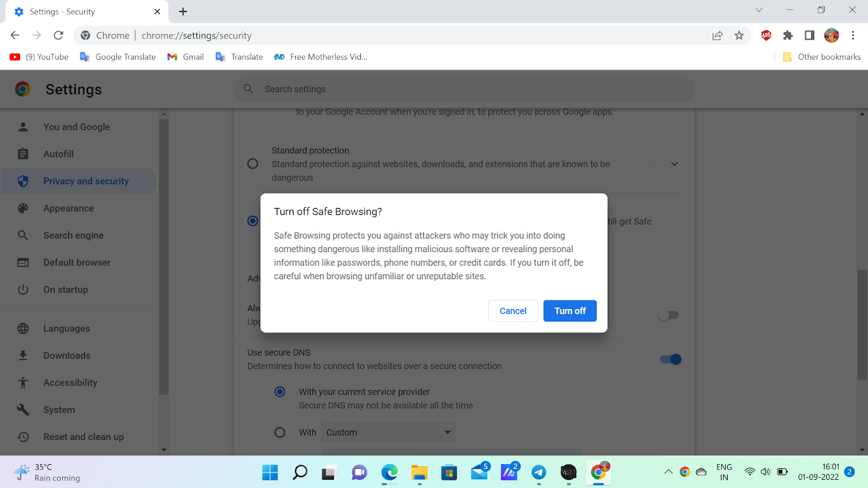Click the magnifier icon in Search settings
Viewport: 868px width, 488px height.
point(248,89)
